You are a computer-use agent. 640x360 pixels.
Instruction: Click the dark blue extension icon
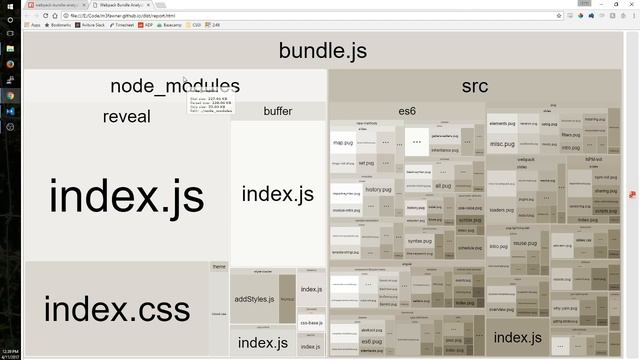[591, 16]
